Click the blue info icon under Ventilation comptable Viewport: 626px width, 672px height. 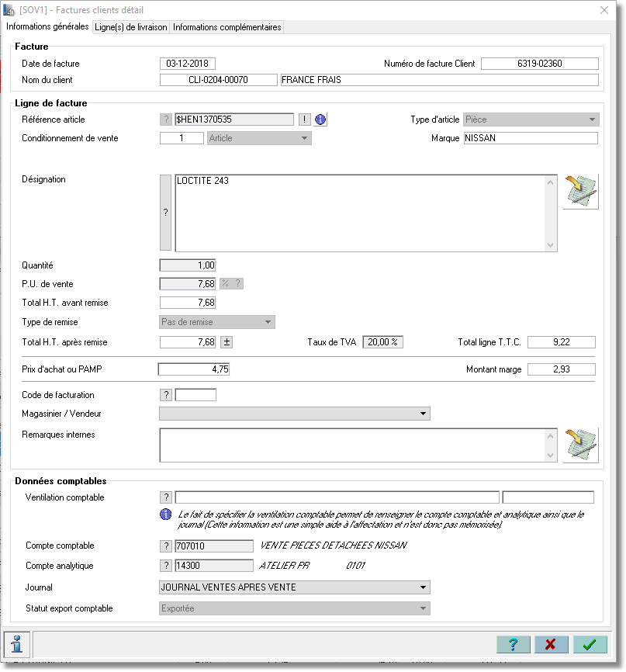[x=165, y=514]
